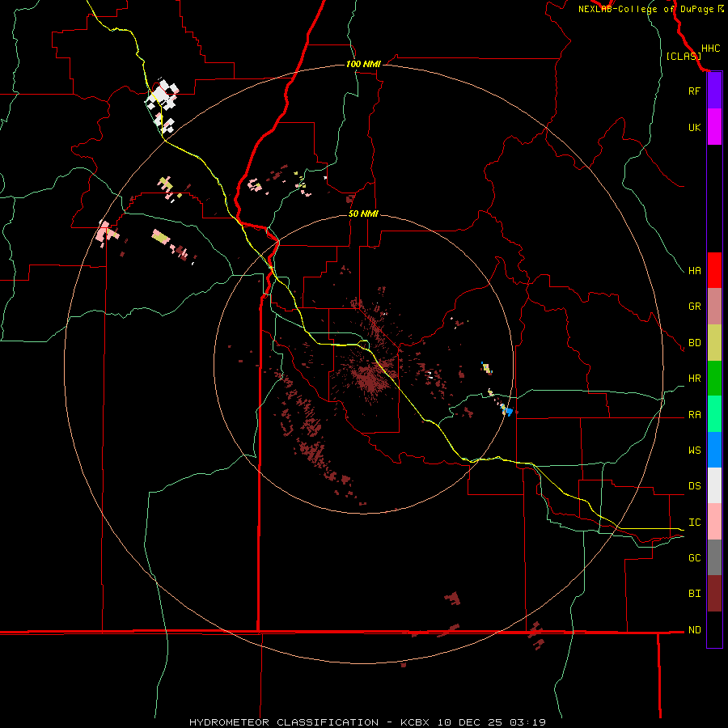728x728 pixels.
Task: Click the GR legend label
Action: point(694,307)
